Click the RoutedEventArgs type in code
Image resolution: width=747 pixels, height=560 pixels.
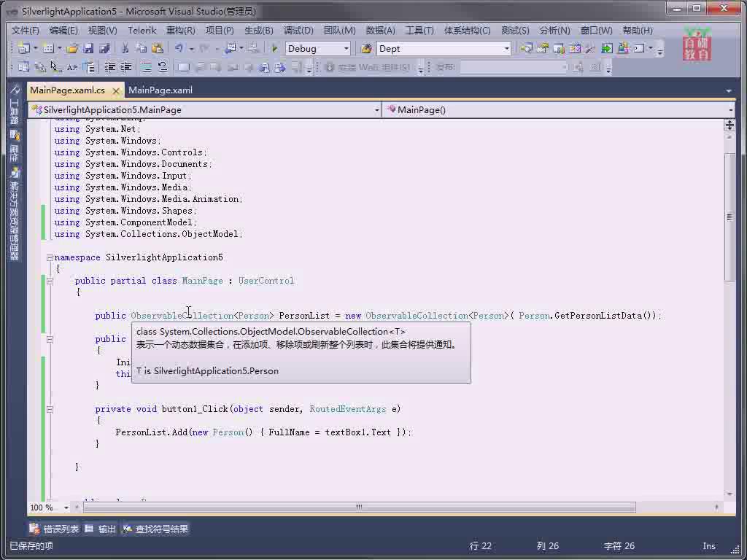tap(348, 409)
